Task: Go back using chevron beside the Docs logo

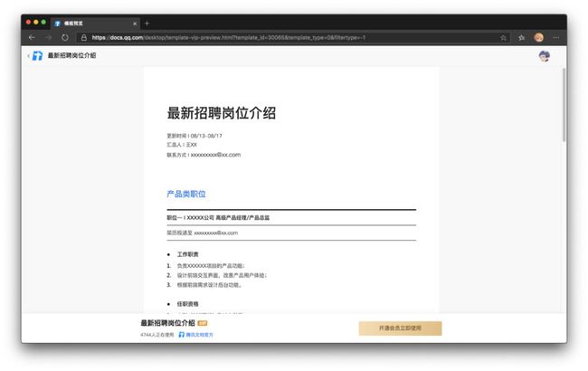Action: pyautogui.click(x=29, y=55)
